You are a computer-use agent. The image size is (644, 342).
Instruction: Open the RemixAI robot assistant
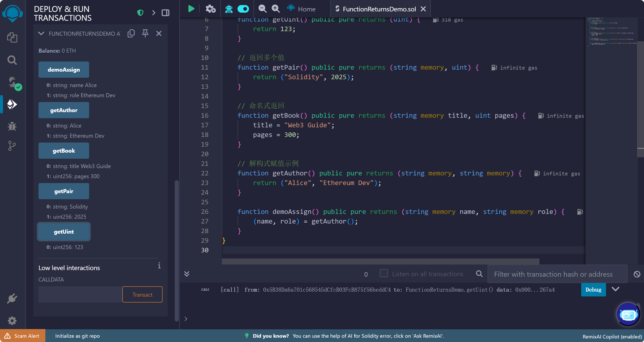(229, 8)
